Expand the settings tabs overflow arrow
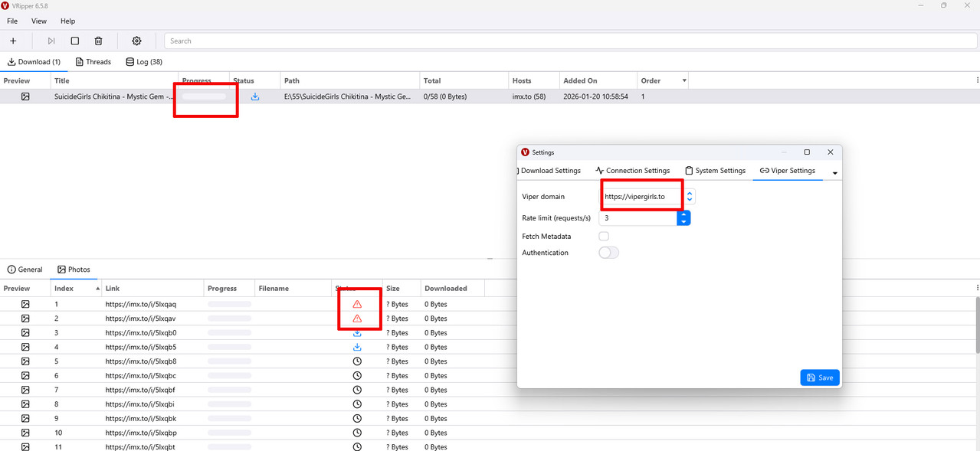The width and height of the screenshot is (980, 451). click(x=834, y=173)
